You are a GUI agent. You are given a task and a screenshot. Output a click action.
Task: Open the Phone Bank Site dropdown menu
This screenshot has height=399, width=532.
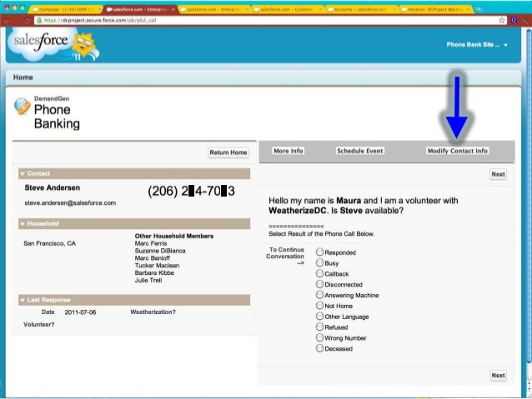[x=477, y=44]
